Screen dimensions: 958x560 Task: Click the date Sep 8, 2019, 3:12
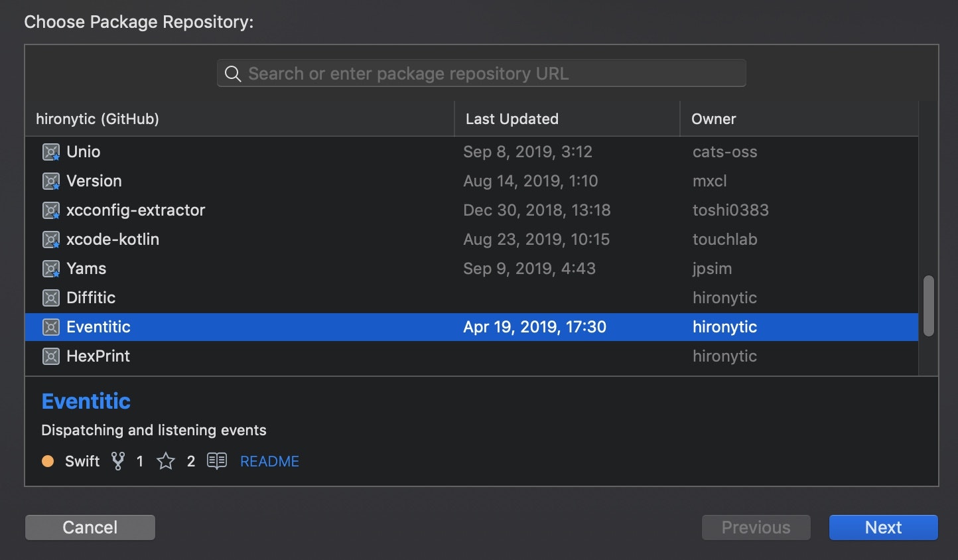(527, 152)
